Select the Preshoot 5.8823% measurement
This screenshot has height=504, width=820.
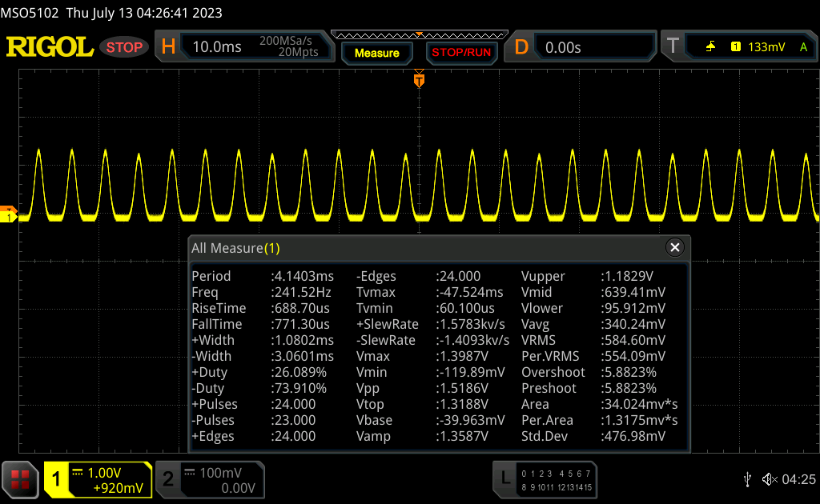tap(589, 388)
